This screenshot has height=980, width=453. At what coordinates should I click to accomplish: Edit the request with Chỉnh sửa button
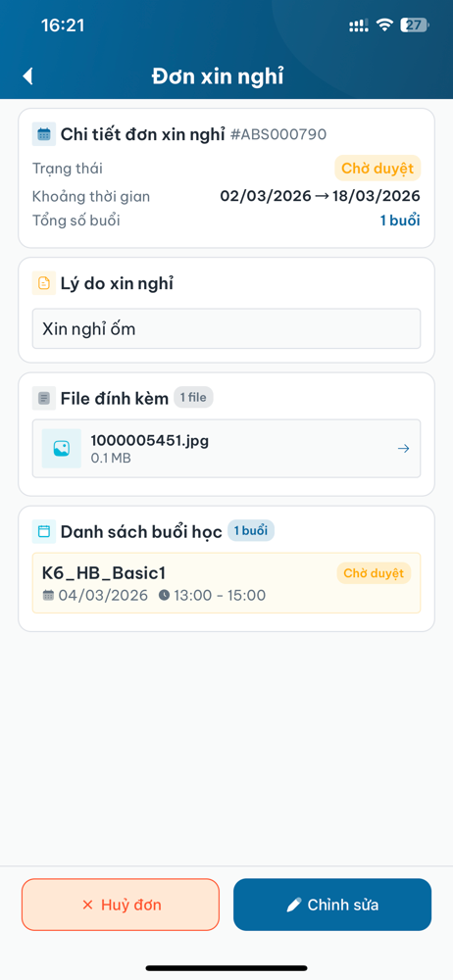pyautogui.click(x=332, y=905)
